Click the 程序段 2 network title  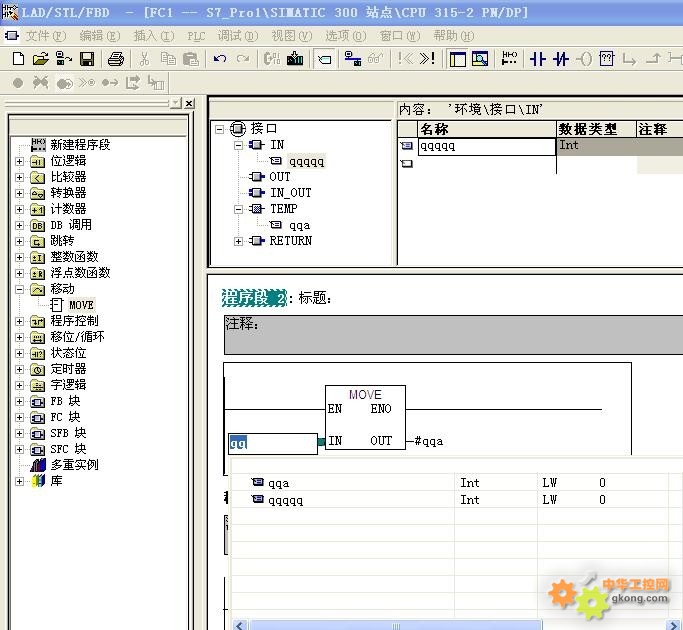[x=254, y=298]
